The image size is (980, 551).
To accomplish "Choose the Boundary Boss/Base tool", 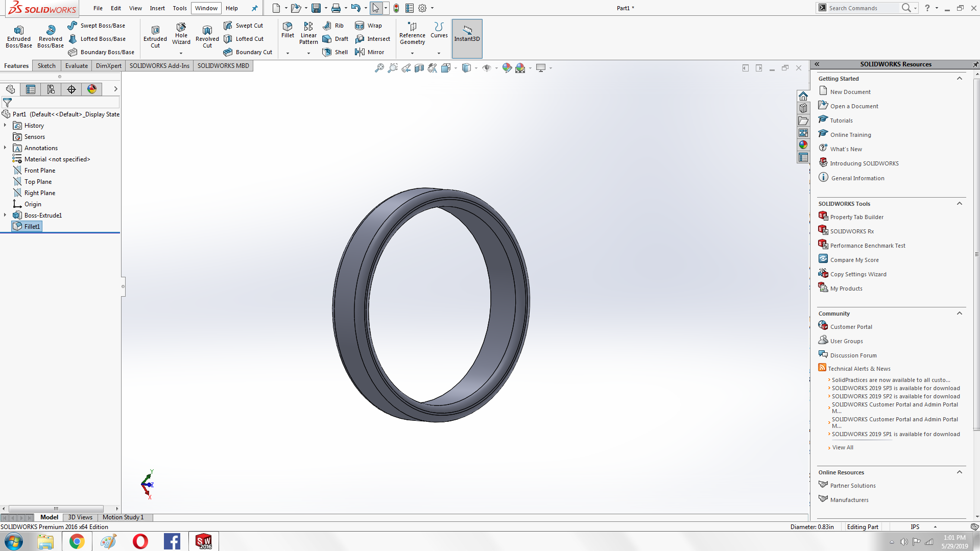I will [101, 52].
